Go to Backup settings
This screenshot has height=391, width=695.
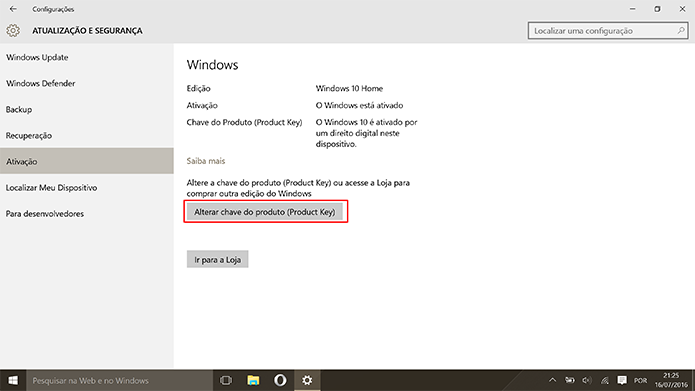(87, 109)
